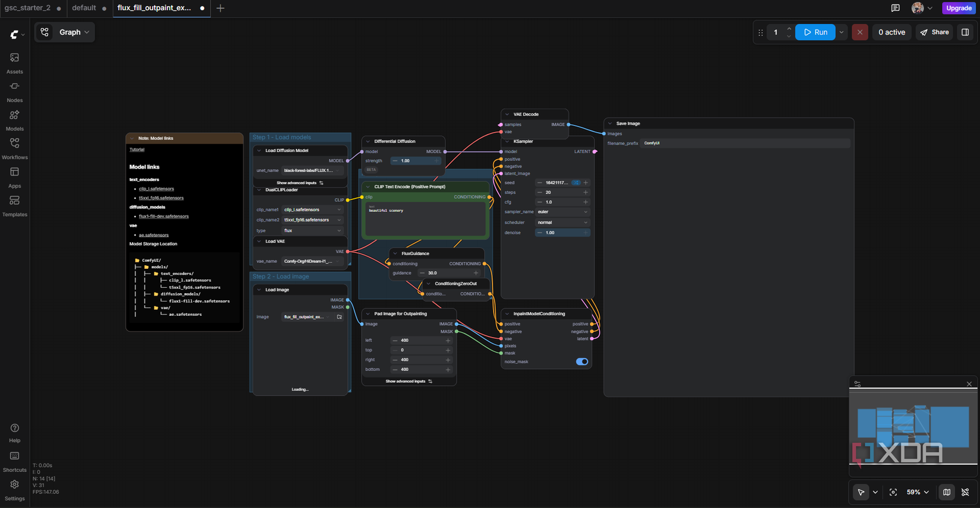Open the Run options dropdown arrow

tap(842, 32)
